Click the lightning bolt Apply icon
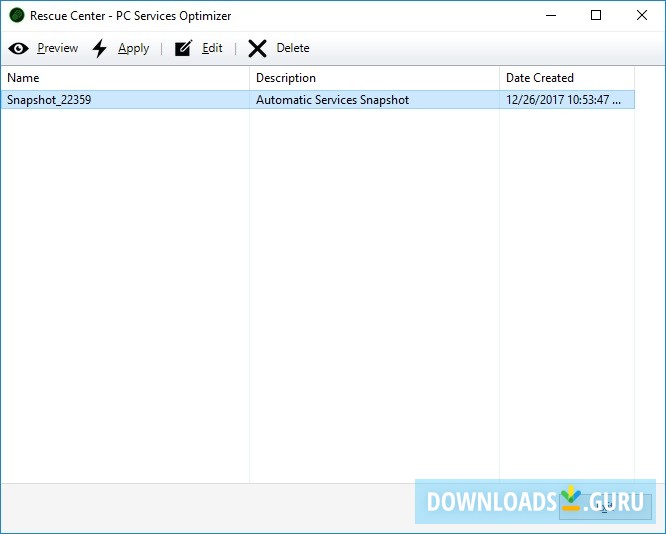 point(99,48)
